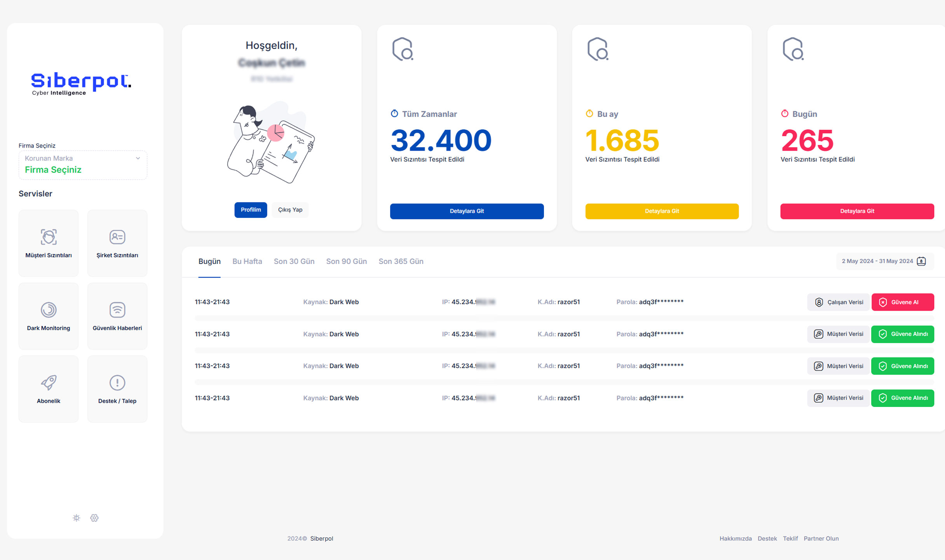The image size is (945, 560).
Task: Open Şirket Sızıntıları service tile
Action: [117, 243]
